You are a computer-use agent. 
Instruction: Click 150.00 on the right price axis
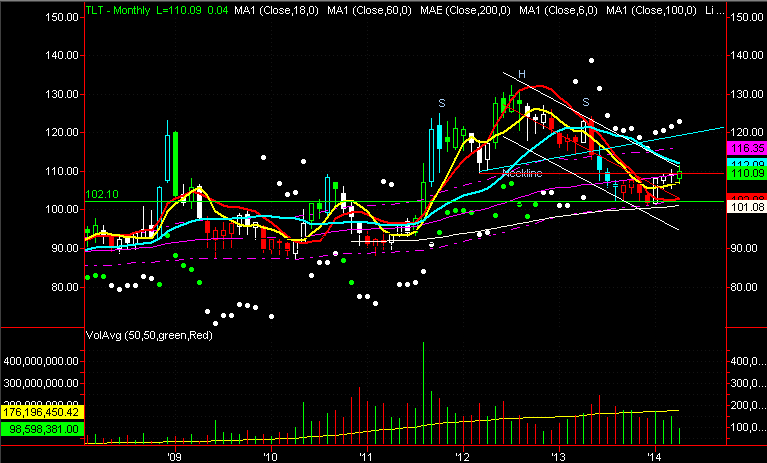747,17
